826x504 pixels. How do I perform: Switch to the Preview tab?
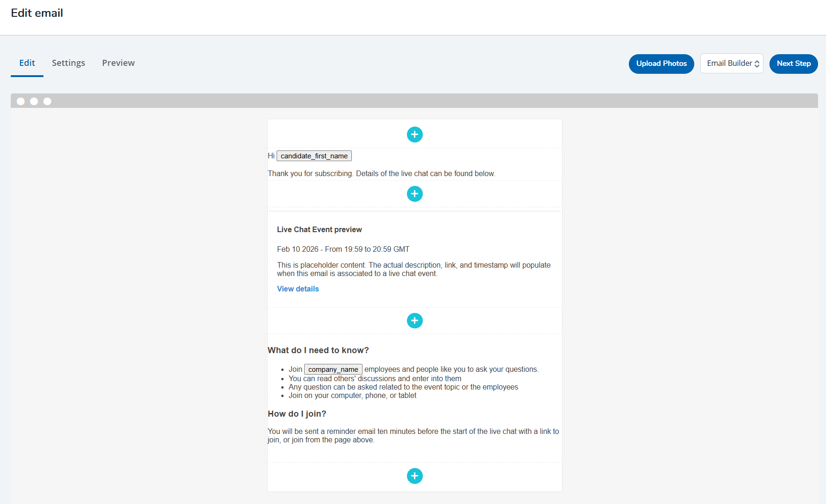[x=118, y=63]
